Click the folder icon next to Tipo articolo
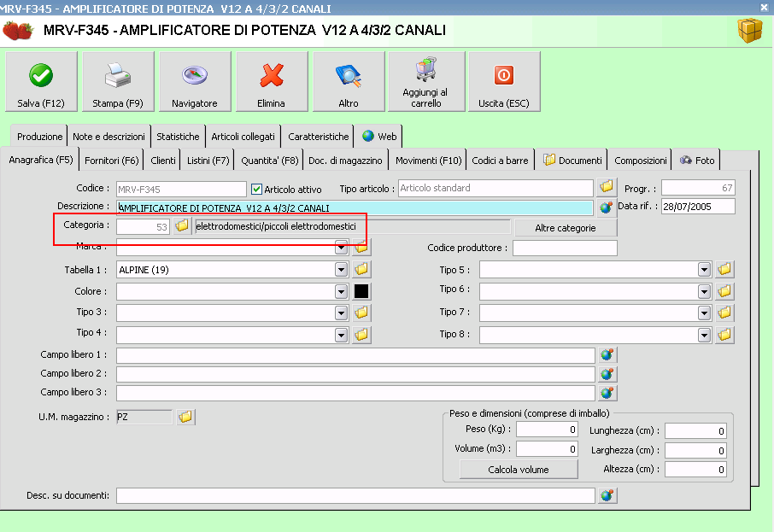 [607, 187]
